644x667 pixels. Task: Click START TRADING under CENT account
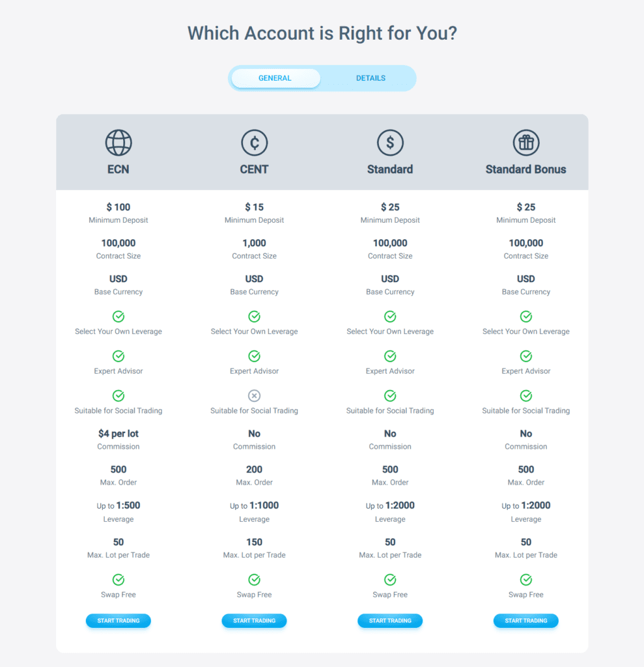255,621
